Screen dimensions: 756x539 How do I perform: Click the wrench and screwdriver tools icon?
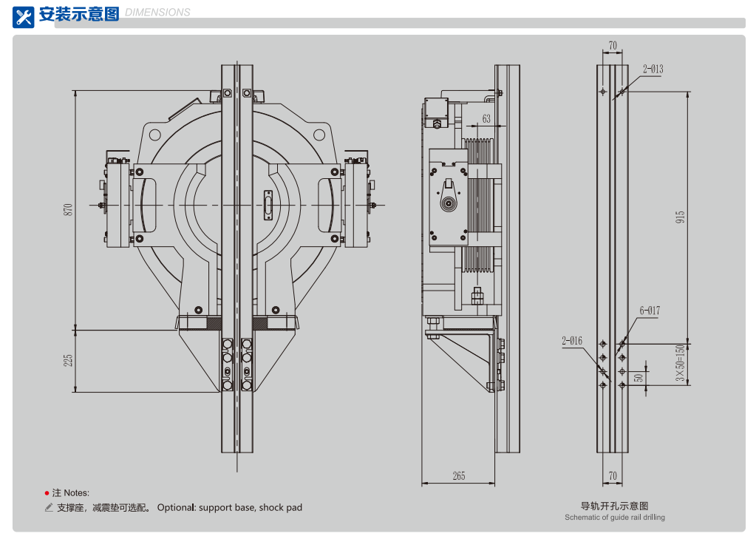pyautogui.click(x=24, y=16)
